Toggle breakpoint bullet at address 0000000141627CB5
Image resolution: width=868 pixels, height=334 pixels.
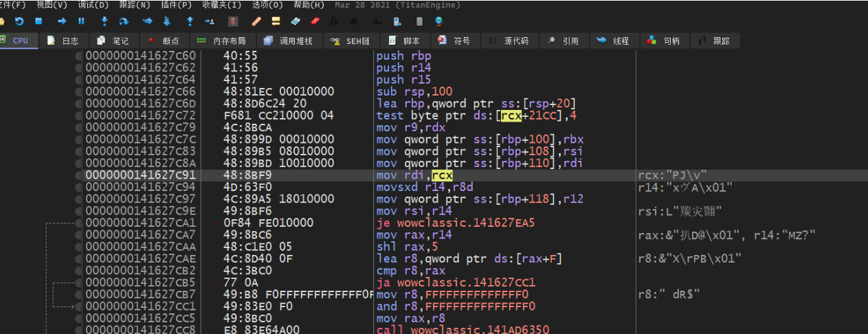click(78, 282)
